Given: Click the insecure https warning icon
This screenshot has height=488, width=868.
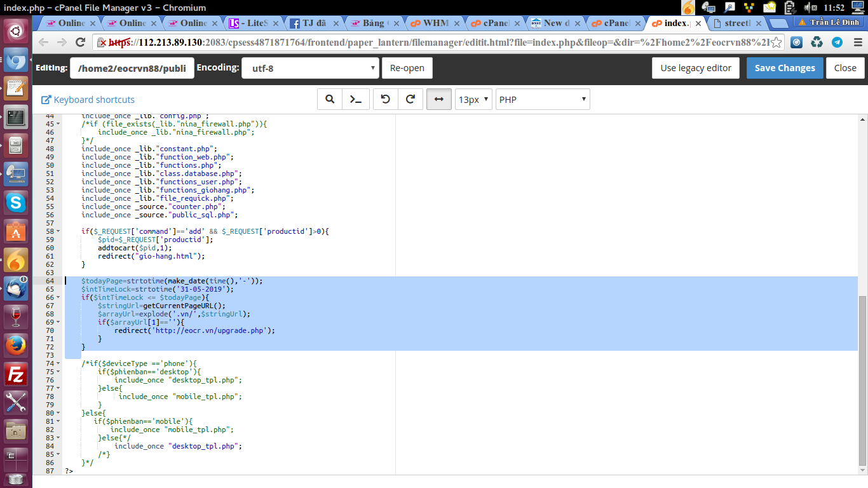Looking at the screenshot, I should [x=102, y=43].
